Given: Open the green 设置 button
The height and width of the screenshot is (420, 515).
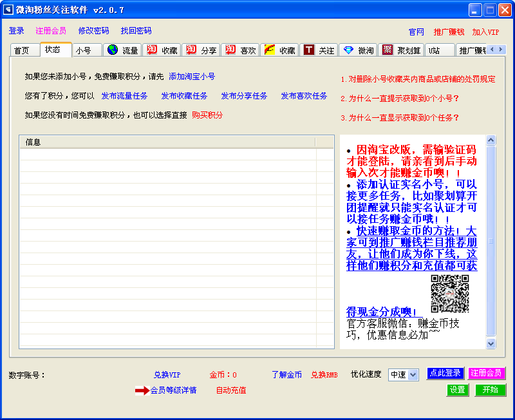Looking at the screenshot, I should click(x=458, y=390).
